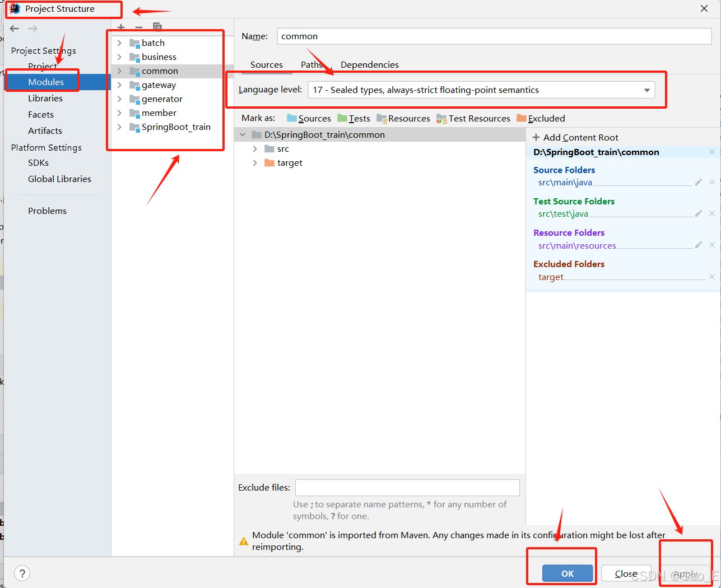Edit src\main\java source folder properties
This screenshot has height=588, width=721.
tap(699, 182)
